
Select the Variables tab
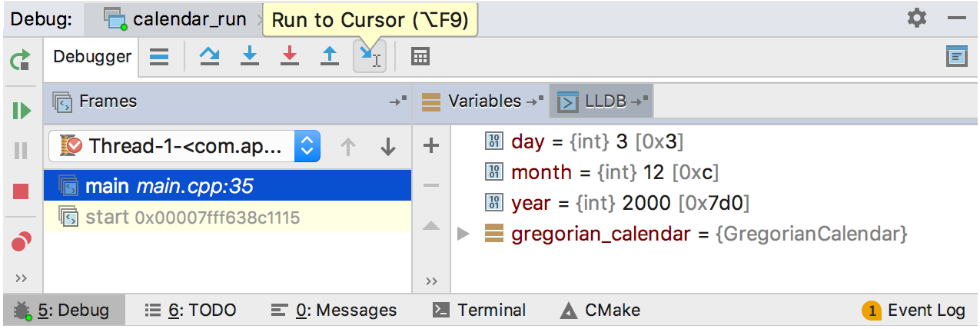pos(484,101)
